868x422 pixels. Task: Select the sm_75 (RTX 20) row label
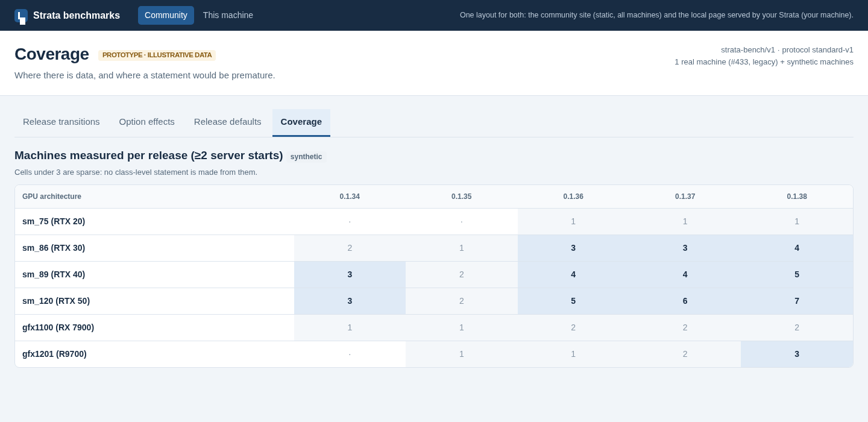[54, 221]
